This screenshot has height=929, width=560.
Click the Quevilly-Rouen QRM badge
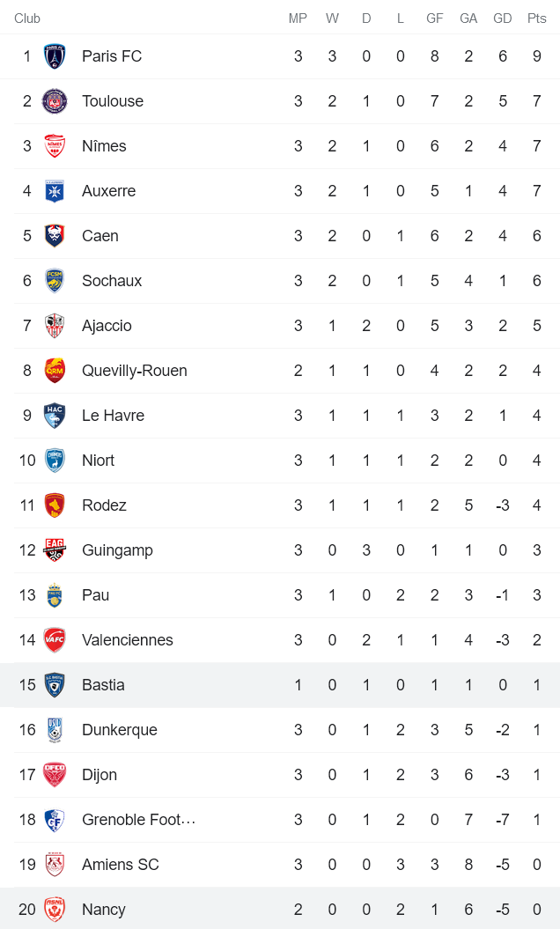[56, 370]
